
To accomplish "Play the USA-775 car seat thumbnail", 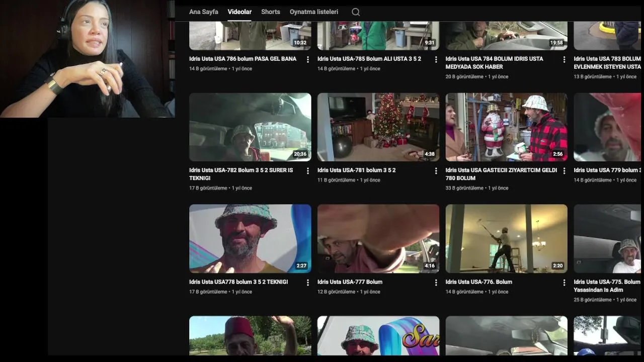I will click(608, 239).
